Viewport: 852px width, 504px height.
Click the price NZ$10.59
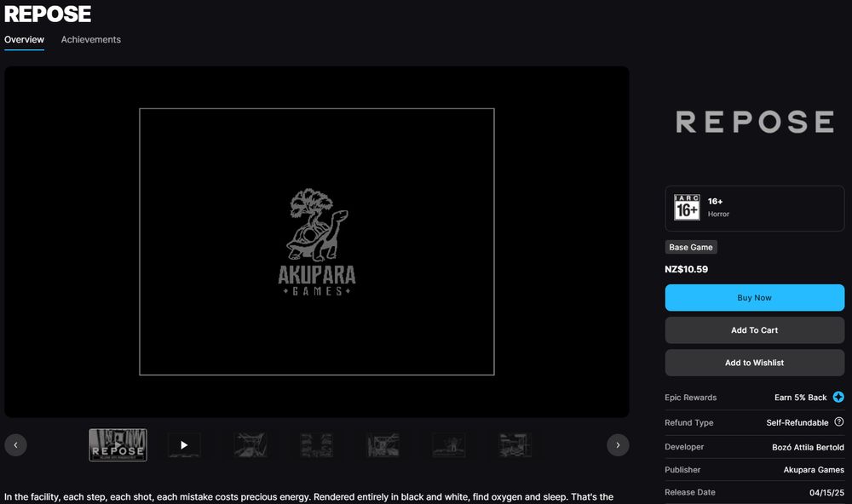[x=686, y=269]
